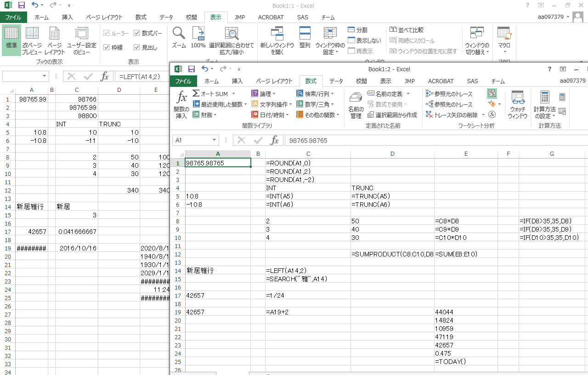The image size is (588, 375).
Task: Toggle the 見出し (headings) checkbox
Action: click(x=137, y=47)
